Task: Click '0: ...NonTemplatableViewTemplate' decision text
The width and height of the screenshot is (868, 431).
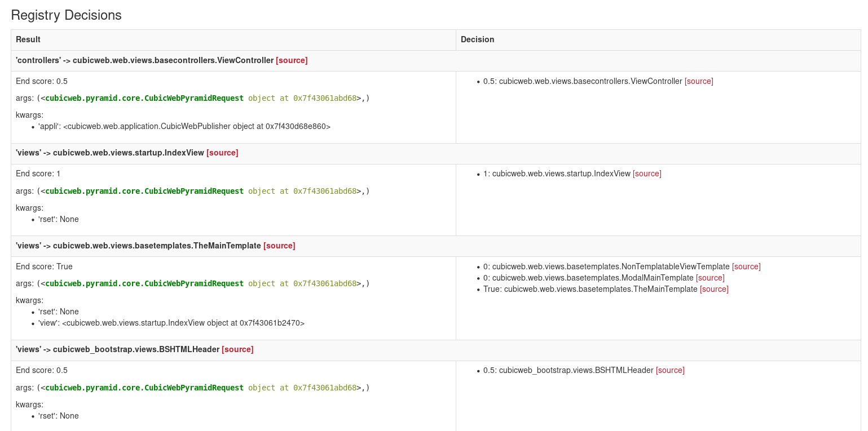Action: pos(606,266)
